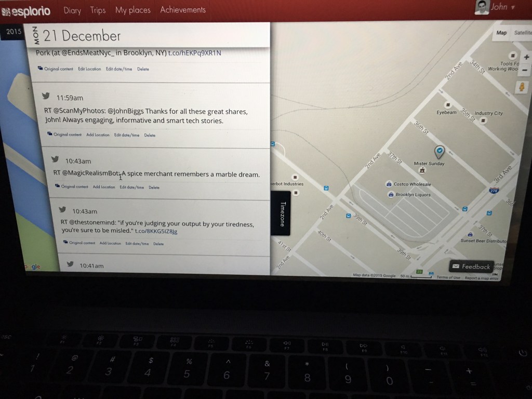
Task: Add Location to the ScanMyPhotos retweet
Action: pos(98,135)
